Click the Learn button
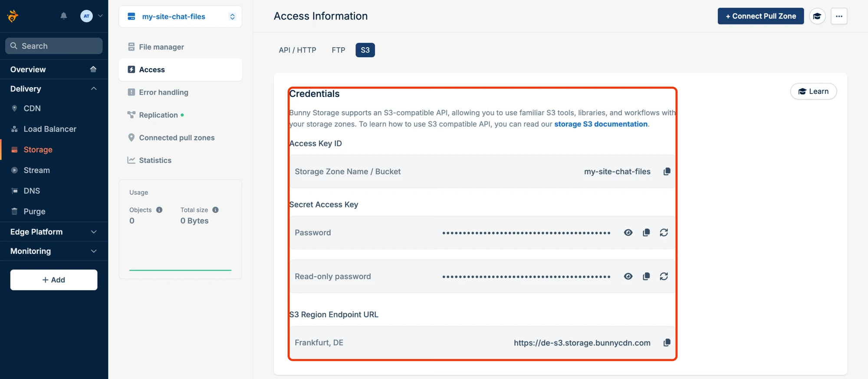The width and height of the screenshot is (868, 379). 813,91
